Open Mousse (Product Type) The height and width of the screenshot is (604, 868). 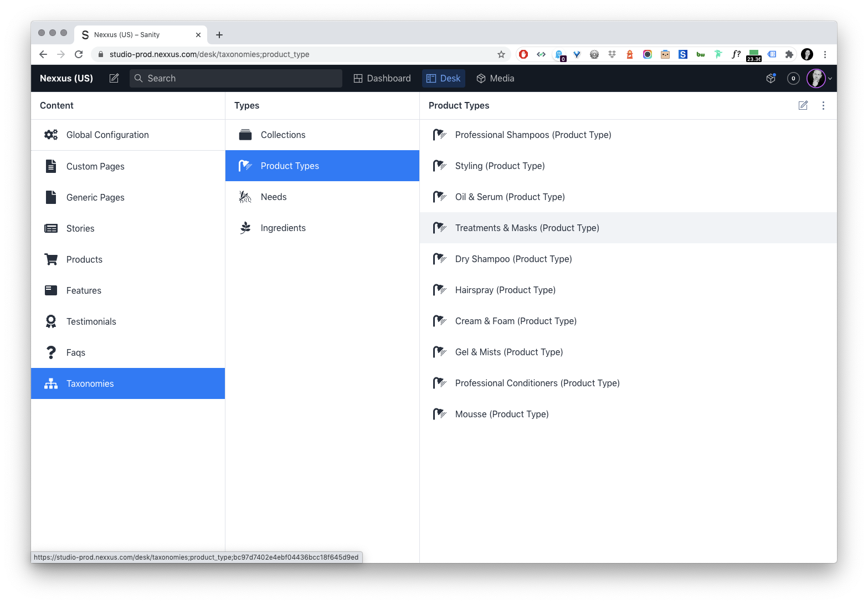[628, 414]
